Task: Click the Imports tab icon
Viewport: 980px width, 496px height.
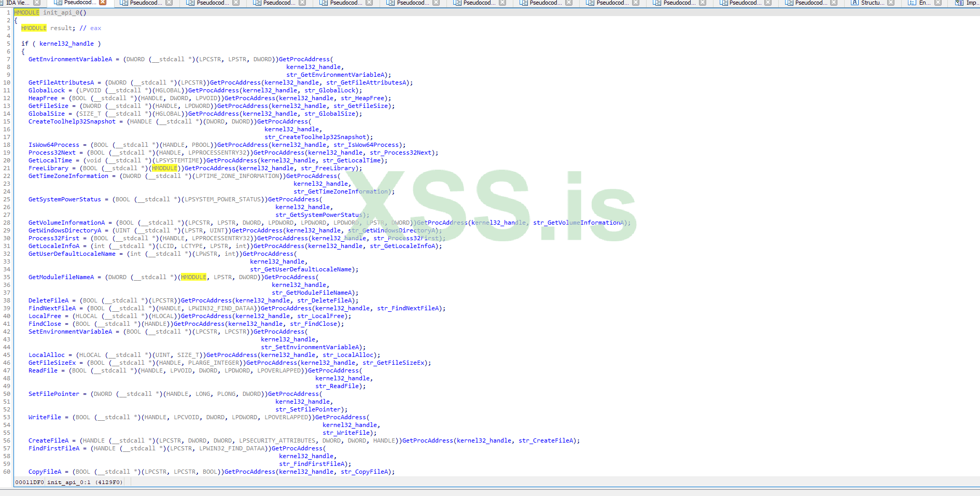Action: 960,3
